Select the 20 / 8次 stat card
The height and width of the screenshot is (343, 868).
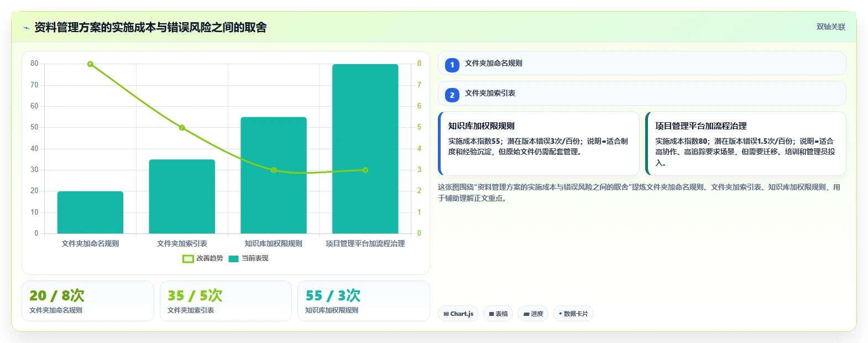coord(88,301)
